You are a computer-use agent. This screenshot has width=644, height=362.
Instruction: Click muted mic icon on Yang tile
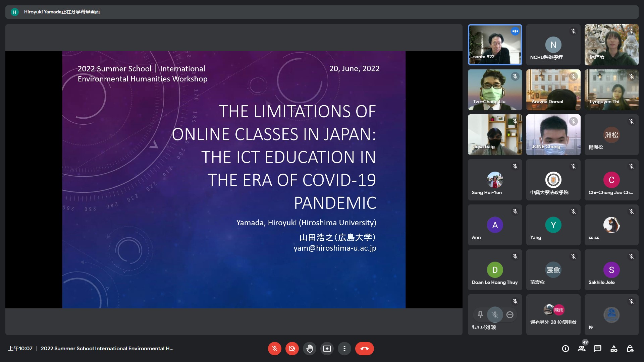(x=574, y=212)
